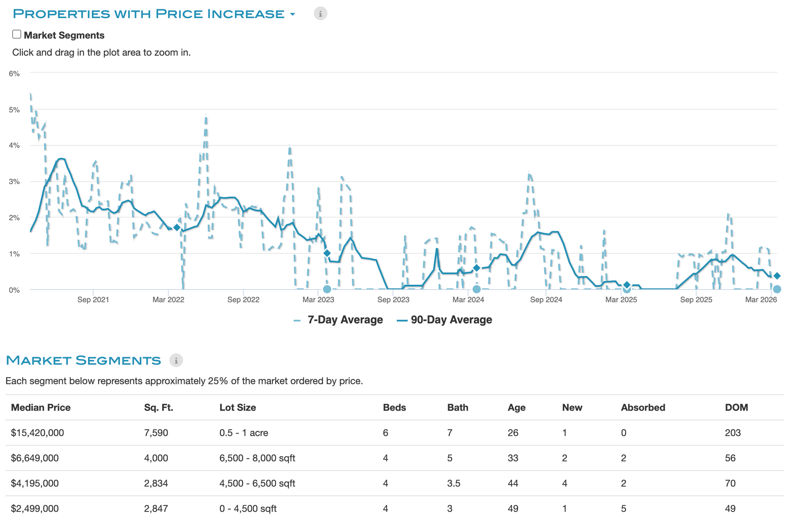
Task: Click the circle marker at chart's right end
Action: [x=777, y=289]
